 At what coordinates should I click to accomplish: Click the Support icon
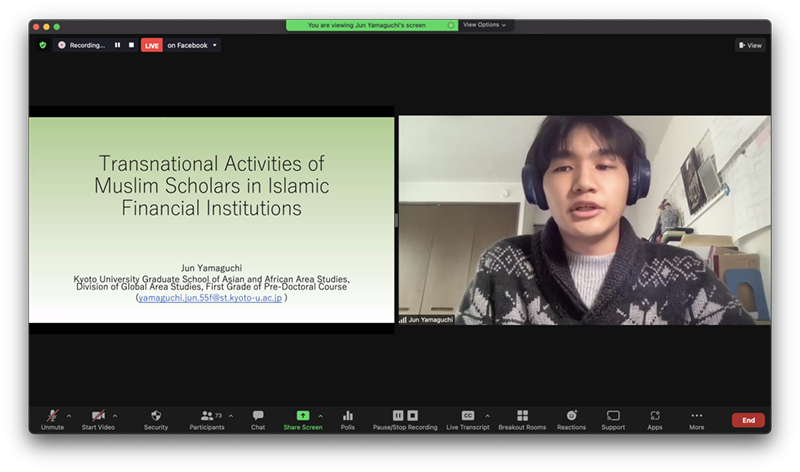613,416
